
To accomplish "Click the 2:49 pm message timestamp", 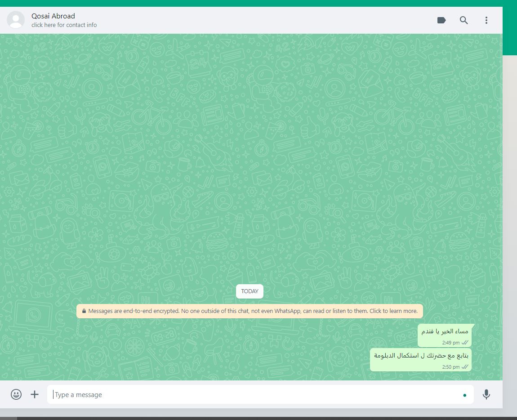I will (x=451, y=343).
